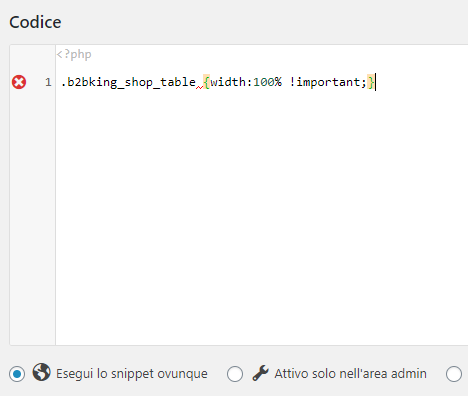Select 'Attivo solo nell'area admin' radio button
The height and width of the screenshot is (396, 468).
[235, 374]
